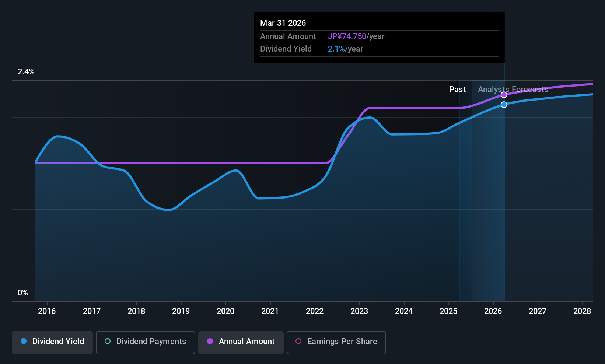Click the Analysts Forecasts label

pos(513,90)
